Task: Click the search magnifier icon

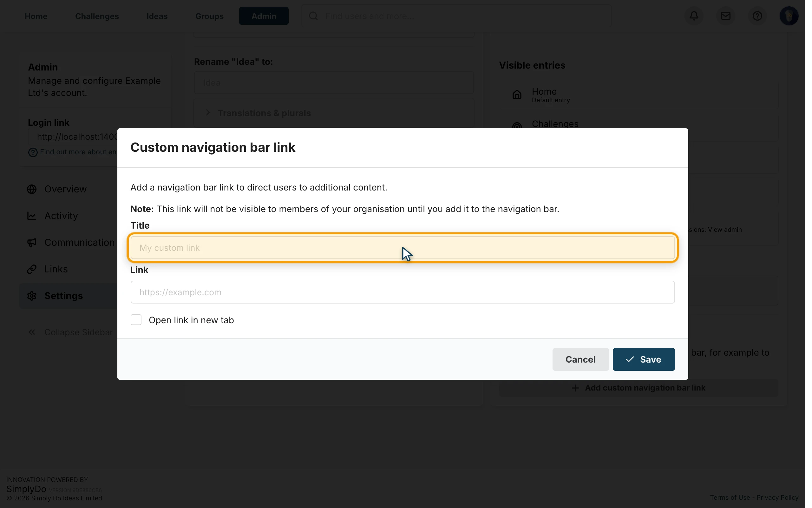Action: click(313, 16)
